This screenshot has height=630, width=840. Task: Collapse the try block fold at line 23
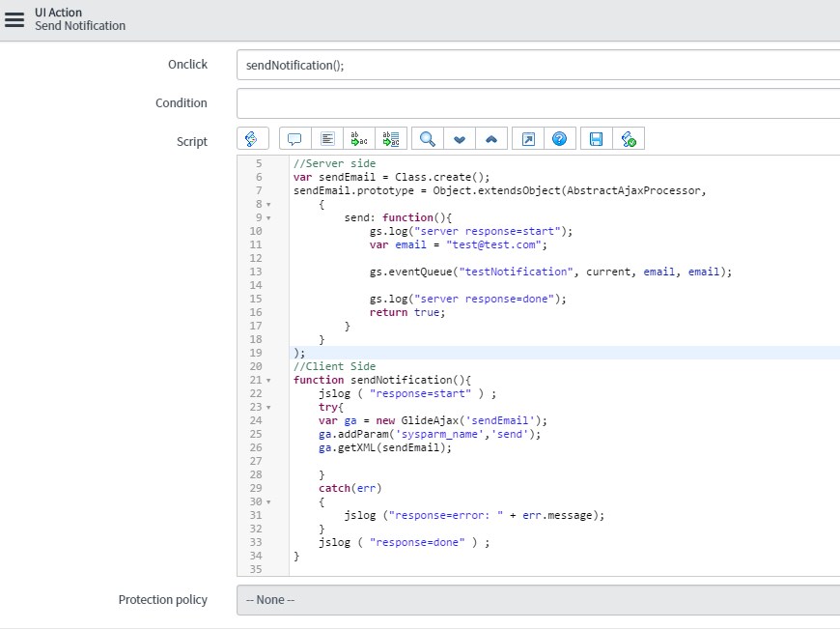tap(268, 407)
